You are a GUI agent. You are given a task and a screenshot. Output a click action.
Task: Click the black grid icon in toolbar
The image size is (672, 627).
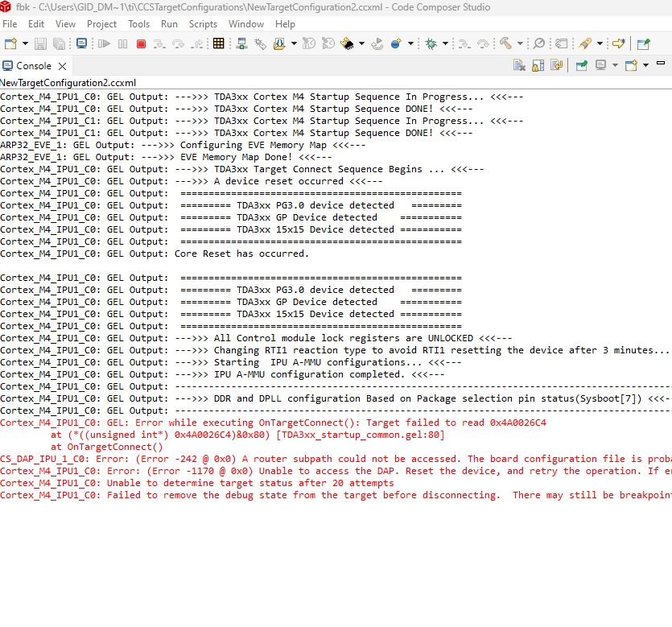tap(219, 43)
